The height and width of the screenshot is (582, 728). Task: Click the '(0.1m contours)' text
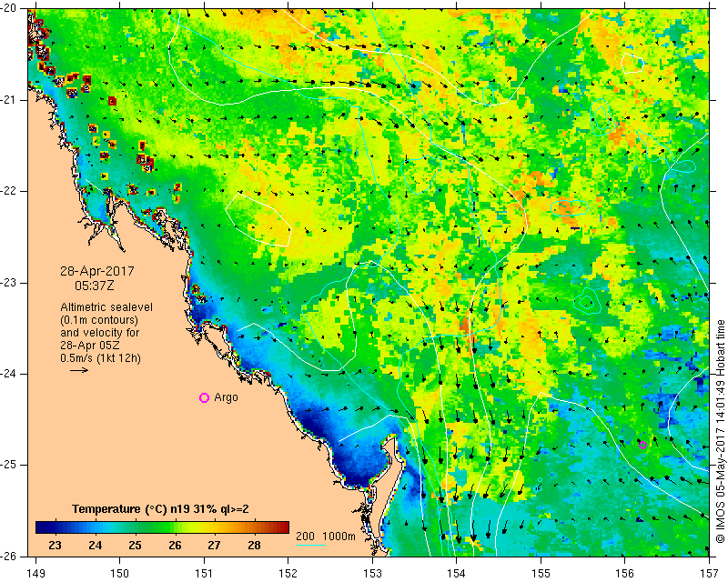point(99,320)
